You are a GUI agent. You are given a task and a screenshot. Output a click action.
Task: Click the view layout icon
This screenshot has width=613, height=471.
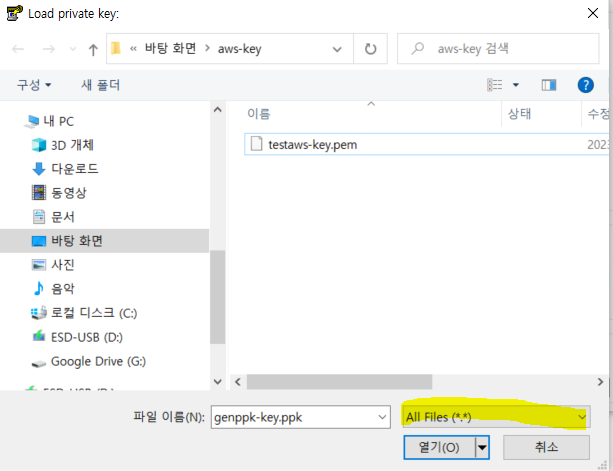(x=495, y=85)
